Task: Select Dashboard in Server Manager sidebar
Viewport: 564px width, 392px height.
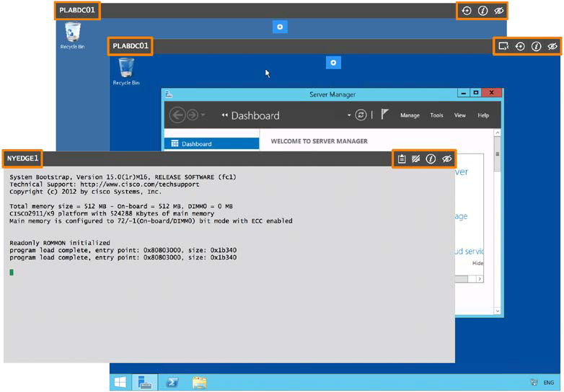Action: (196, 144)
